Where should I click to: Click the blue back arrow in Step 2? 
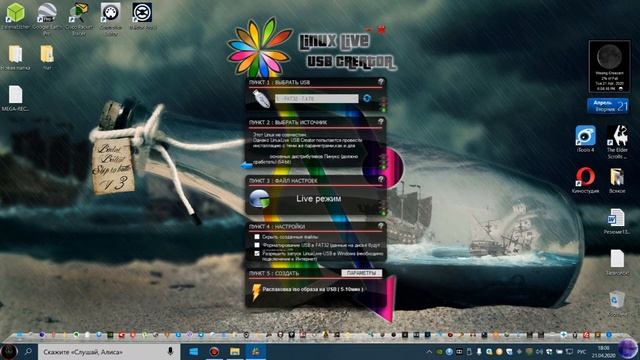(247, 165)
